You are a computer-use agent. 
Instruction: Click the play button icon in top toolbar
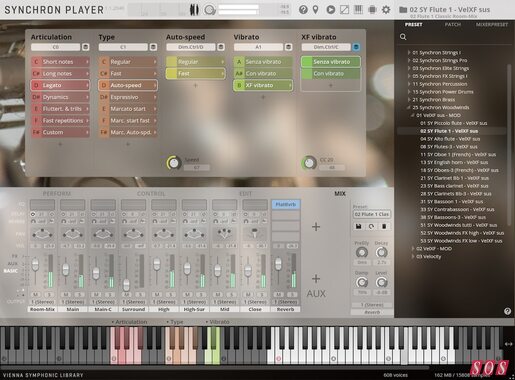pos(330,10)
